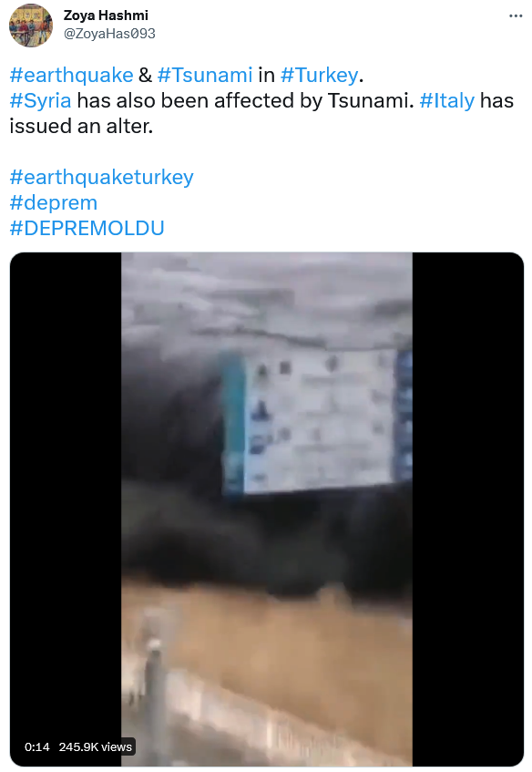Image resolution: width=532 pixels, height=772 pixels.
Task: Select the #deprem hashtag
Action: (54, 203)
